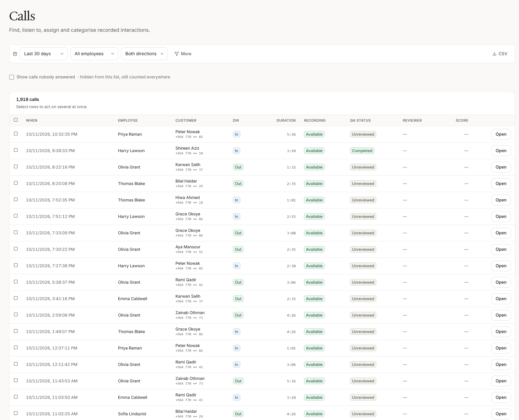Click the EMPLOYEE column header
Viewport: 519px width, 420px height.
(128, 121)
